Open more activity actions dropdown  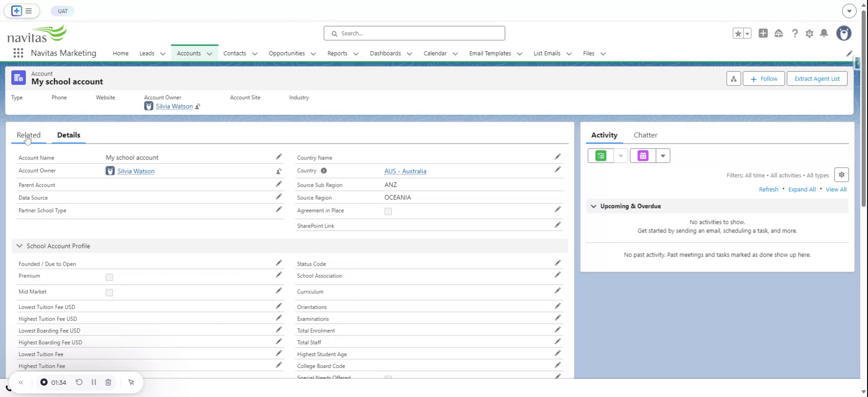tap(663, 156)
